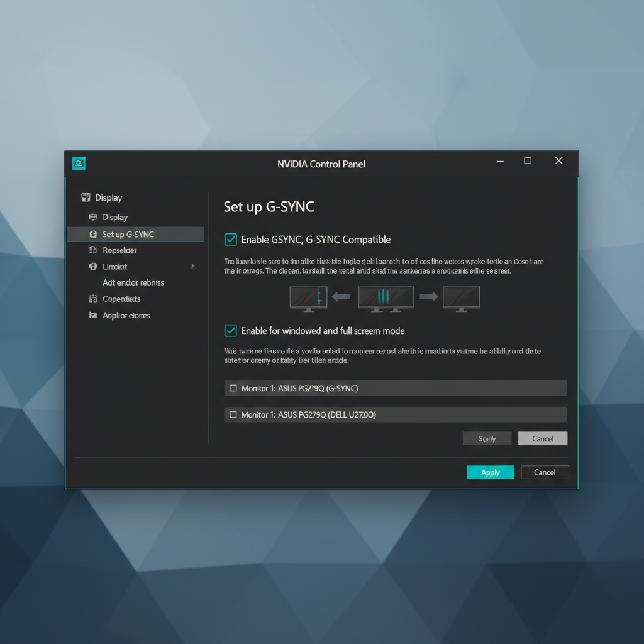Click the Repselides sidebar icon
644x644 pixels.
click(x=93, y=250)
